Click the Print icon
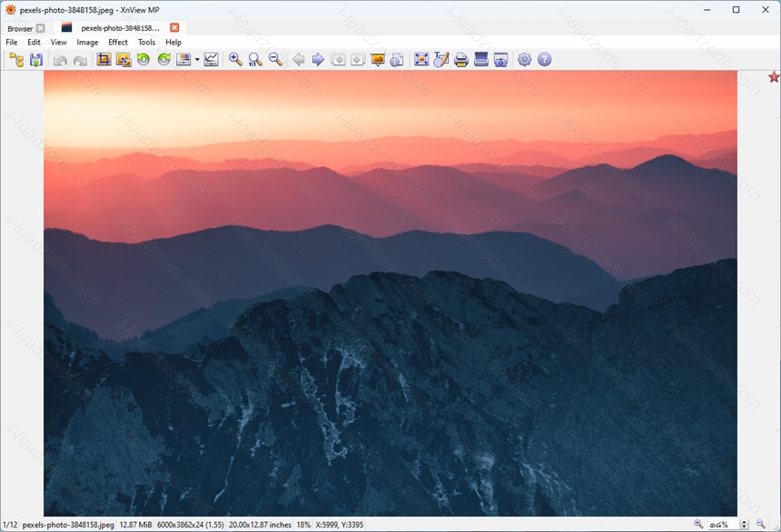The height and width of the screenshot is (532, 781). (x=461, y=60)
